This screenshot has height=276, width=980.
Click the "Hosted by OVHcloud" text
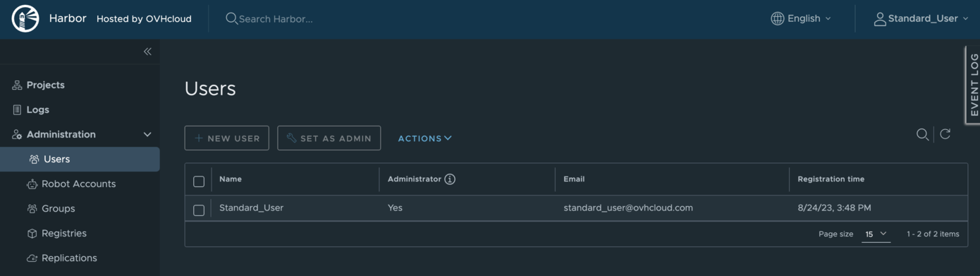click(x=144, y=19)
